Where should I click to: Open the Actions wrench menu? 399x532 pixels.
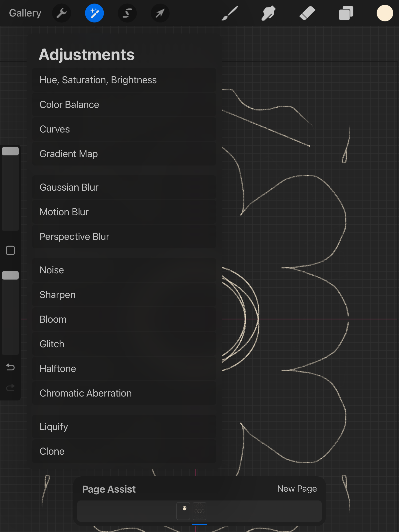[61, 13]
